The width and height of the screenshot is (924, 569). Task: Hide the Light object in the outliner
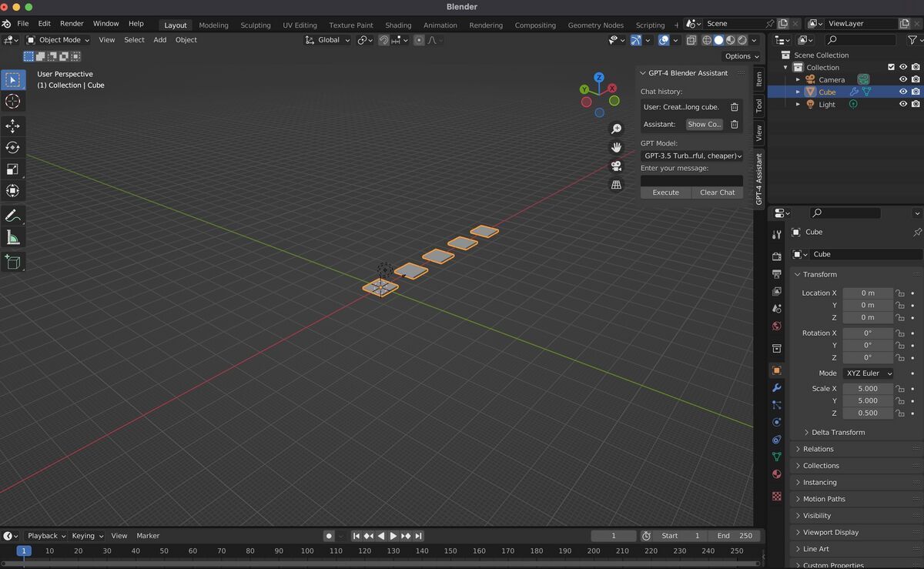904,104
